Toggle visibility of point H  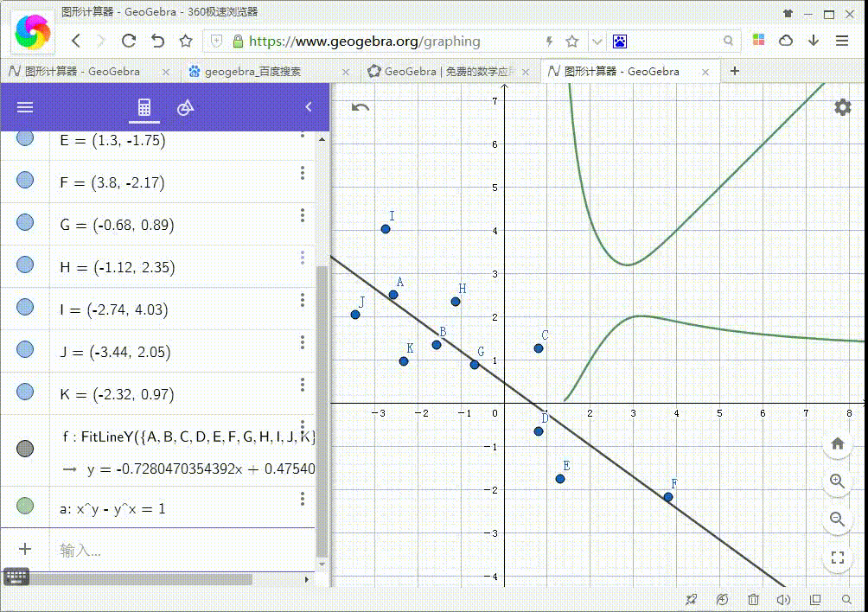[x=25, y=265]
